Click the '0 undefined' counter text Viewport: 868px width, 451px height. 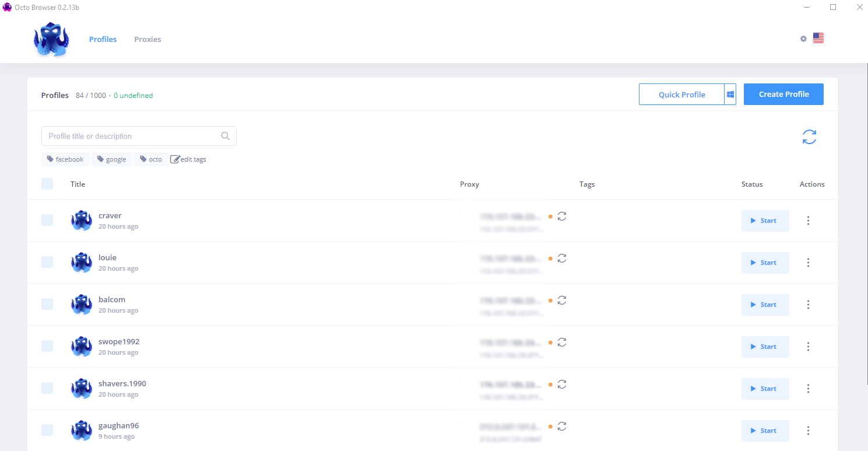tap(133, 95)
